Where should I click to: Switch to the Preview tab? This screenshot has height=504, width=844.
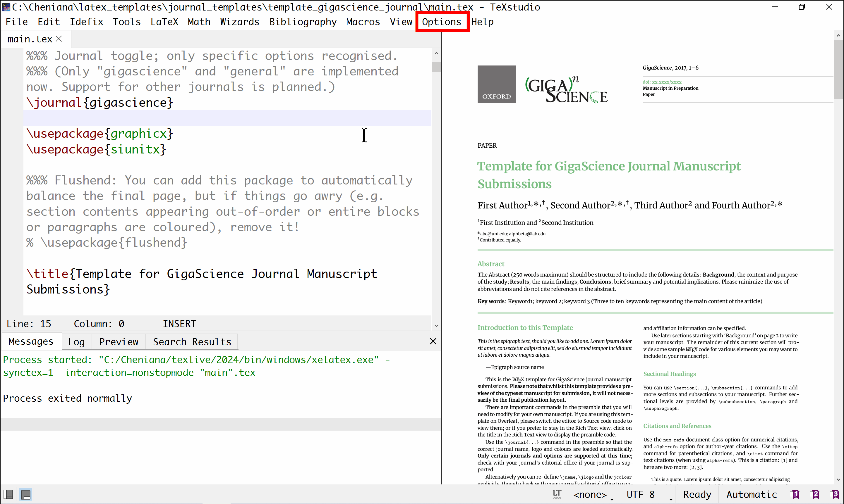[x=118, y=341]
